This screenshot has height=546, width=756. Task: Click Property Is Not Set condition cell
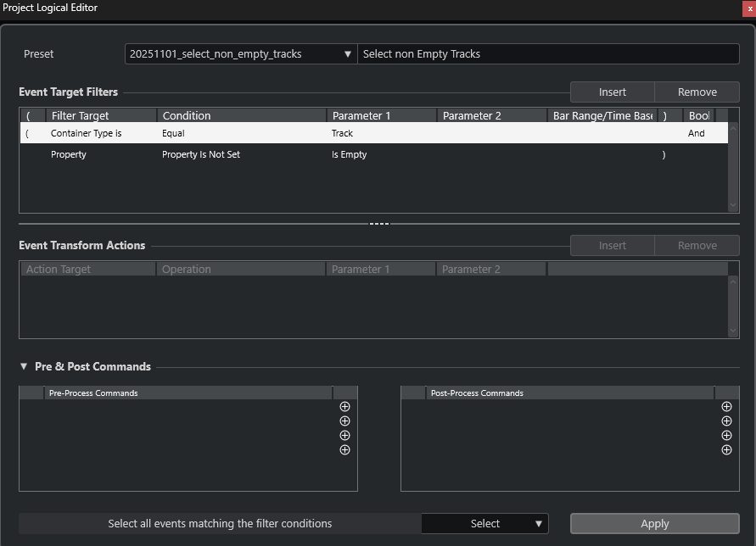point(201,155)
